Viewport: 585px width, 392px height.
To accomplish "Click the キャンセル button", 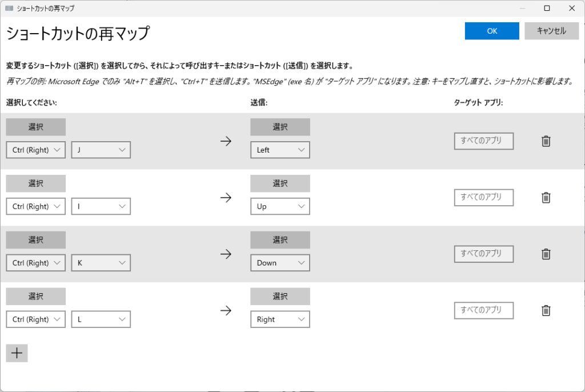I will 552,31.
